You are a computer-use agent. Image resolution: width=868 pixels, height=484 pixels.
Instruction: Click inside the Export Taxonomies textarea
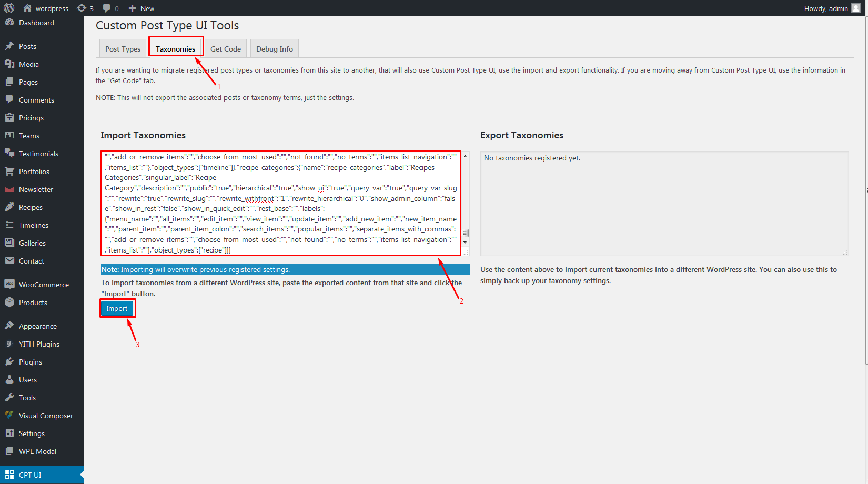point(664,204)
